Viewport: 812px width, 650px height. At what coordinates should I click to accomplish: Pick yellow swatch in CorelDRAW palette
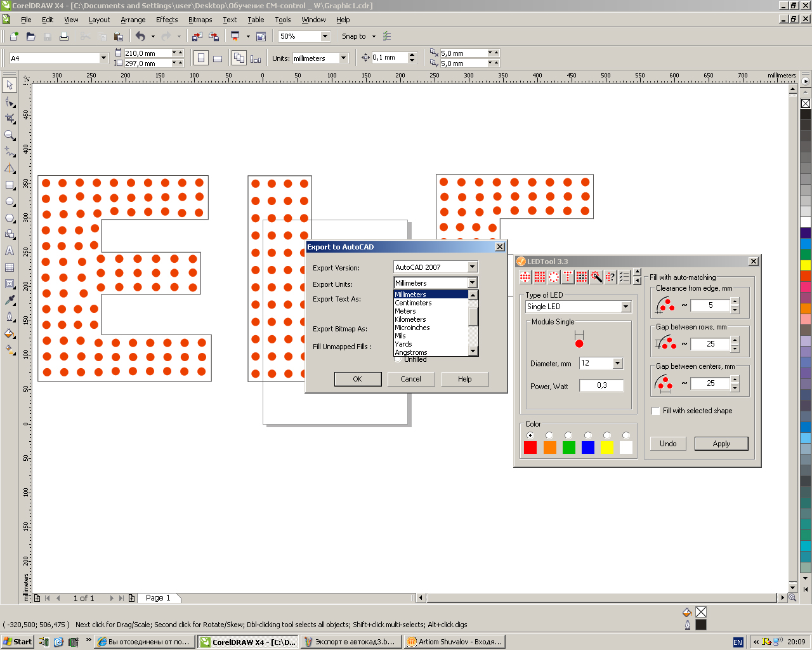806,265
